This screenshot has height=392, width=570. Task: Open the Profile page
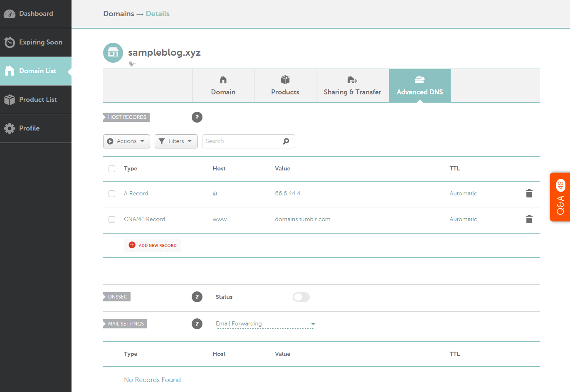click(x=36, y=128)
